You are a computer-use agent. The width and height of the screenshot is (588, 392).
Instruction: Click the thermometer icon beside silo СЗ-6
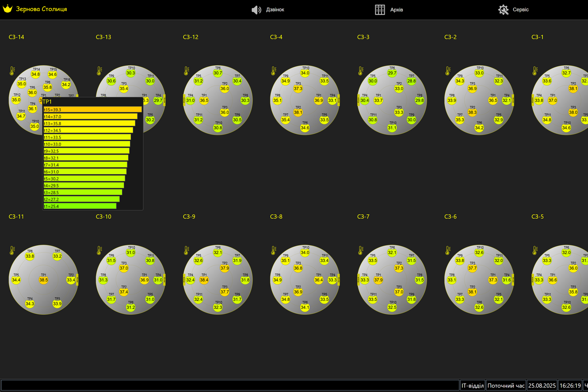pyautogui.click(x=447, y=251)
